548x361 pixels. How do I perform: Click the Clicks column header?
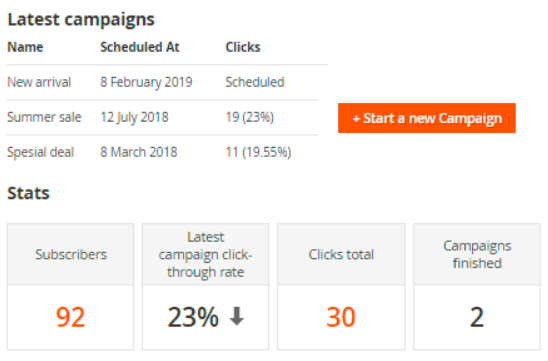point(243,47)
